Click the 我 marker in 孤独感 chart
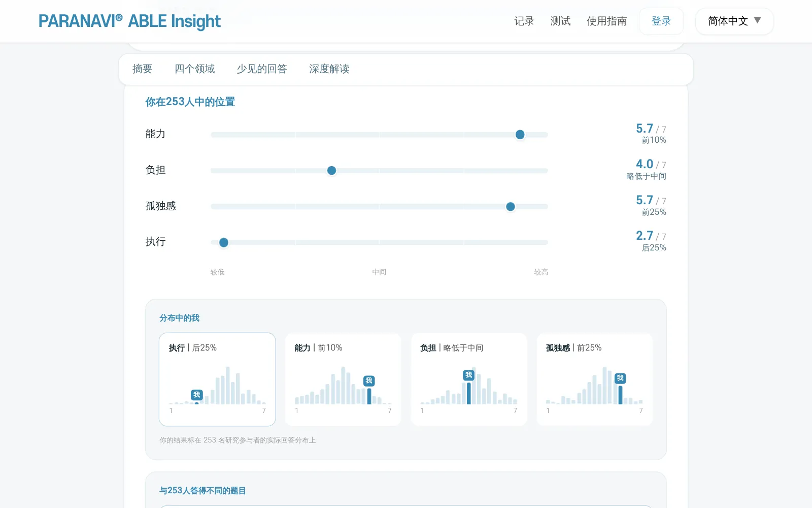812x508 pixels. click(x=620, y=378)
